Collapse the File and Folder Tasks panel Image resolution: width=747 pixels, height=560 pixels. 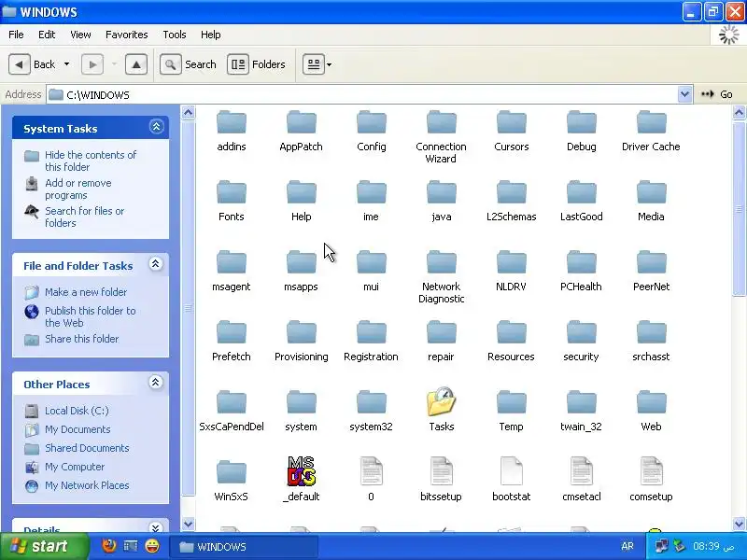(x=156, y=264)
